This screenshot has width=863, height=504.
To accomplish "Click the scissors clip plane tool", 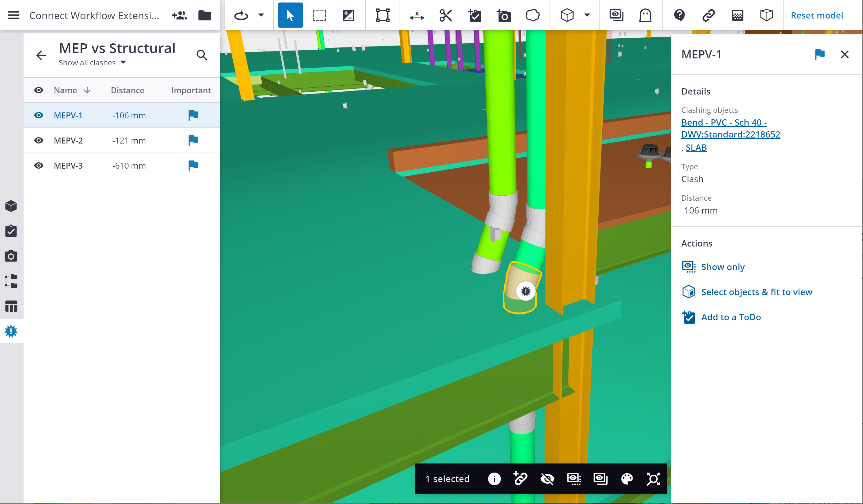I will (445, 15).
